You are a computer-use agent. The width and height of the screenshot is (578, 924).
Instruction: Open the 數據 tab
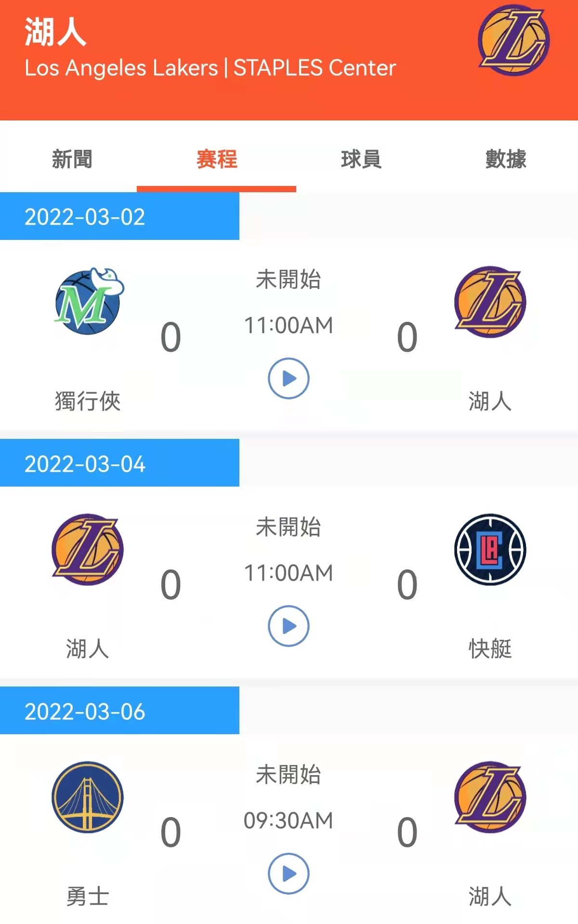506,159
